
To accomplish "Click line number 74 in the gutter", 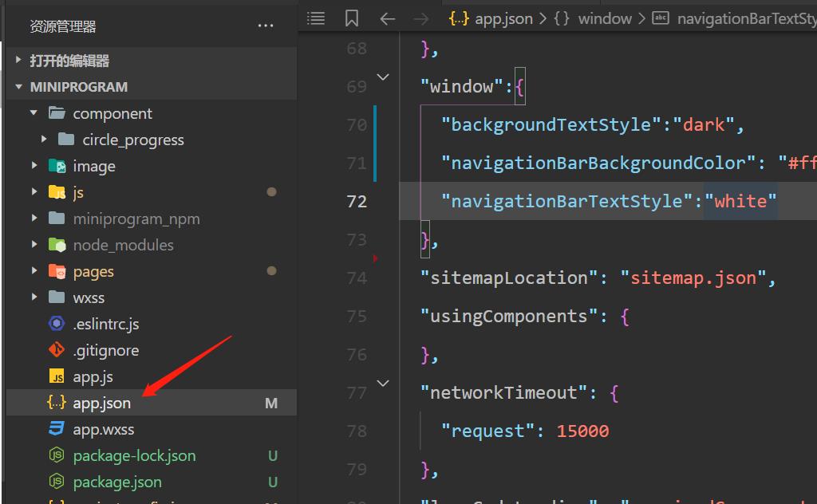I will (x=357, y=278).
